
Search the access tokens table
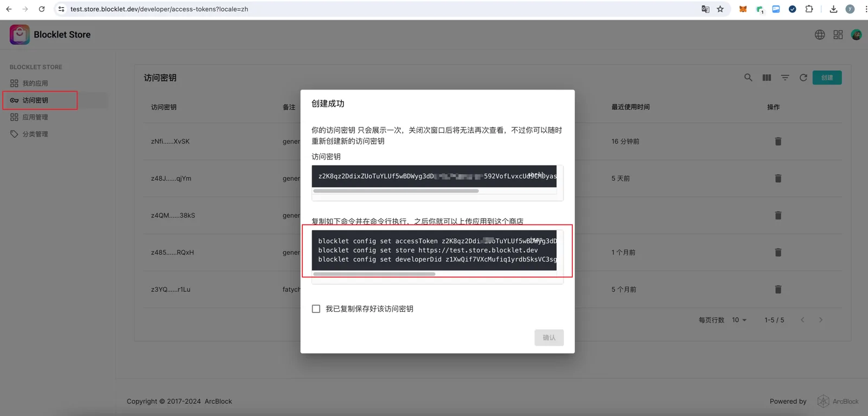748,78
